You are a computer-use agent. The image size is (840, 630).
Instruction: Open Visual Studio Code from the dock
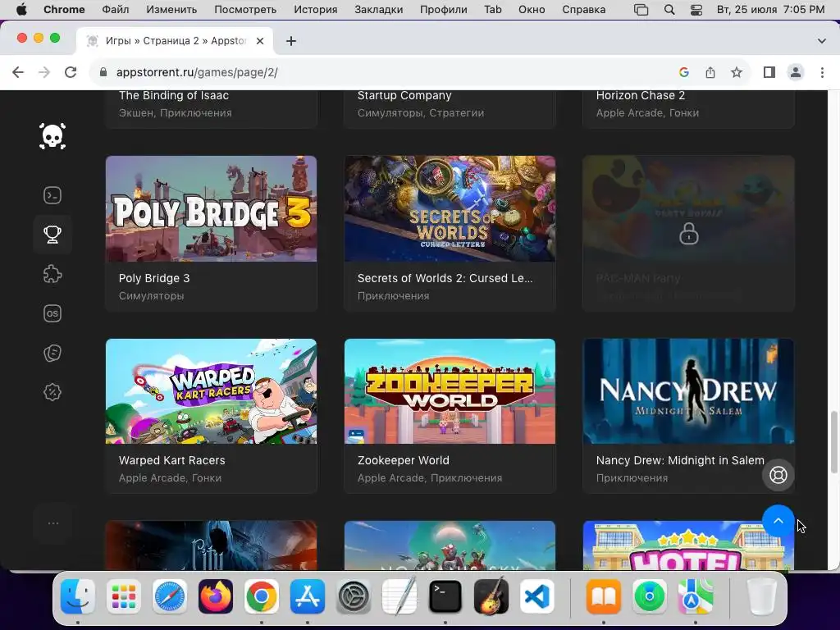click(536, 596)
